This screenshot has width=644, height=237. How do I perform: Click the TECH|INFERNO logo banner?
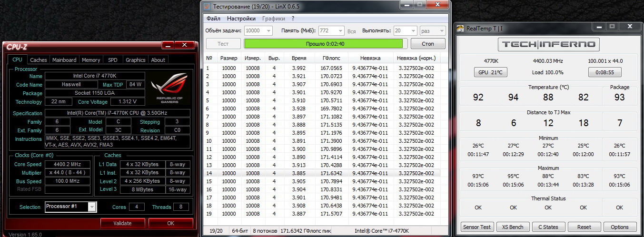point(548,44)
